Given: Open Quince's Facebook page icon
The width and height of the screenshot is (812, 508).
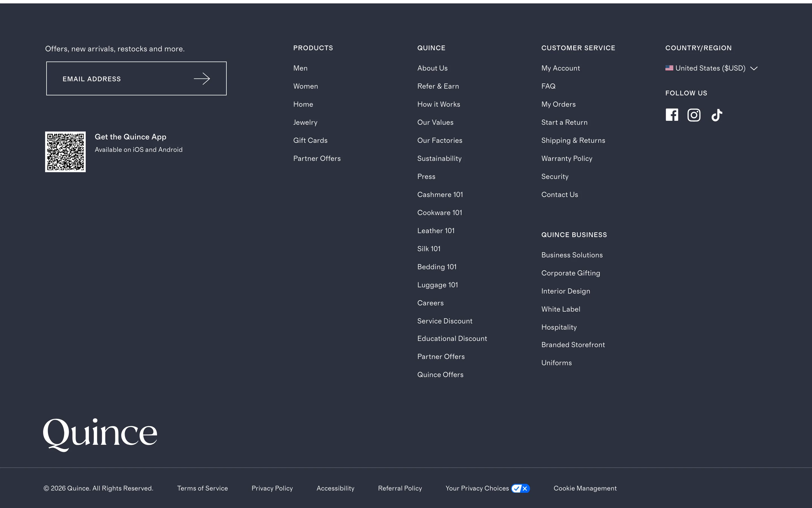Looking at the screenshot, I should pos(672,115).
